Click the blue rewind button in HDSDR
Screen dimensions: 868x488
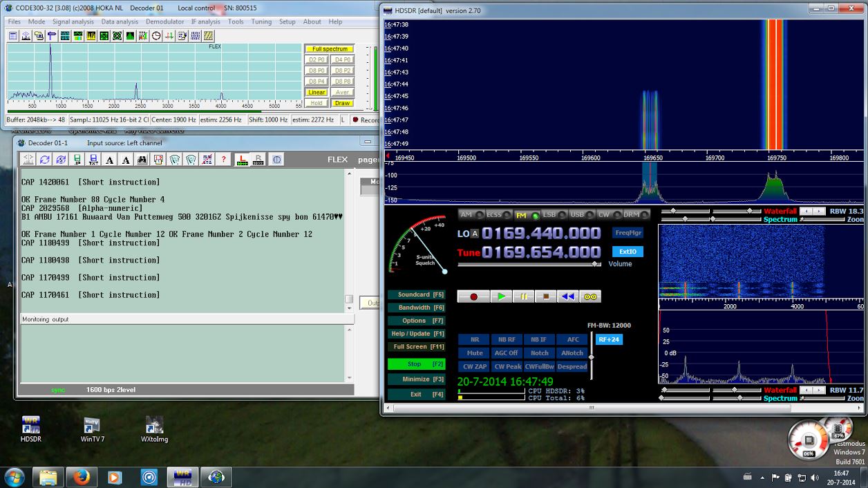click(x=567, y=297)
